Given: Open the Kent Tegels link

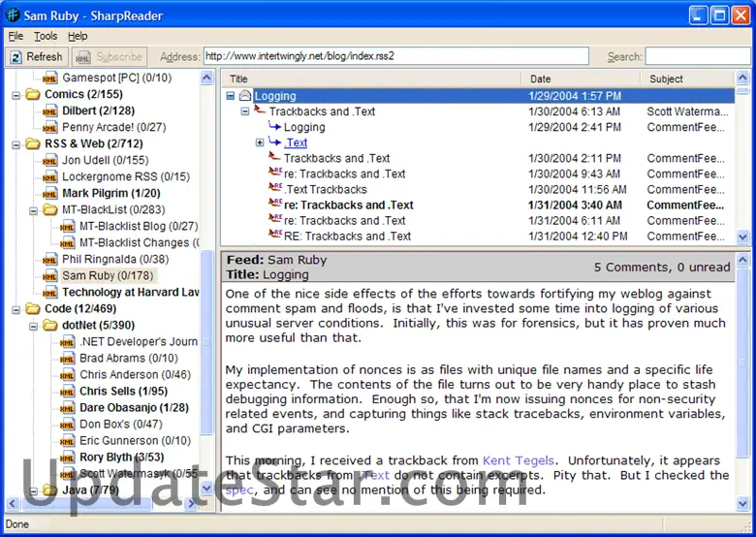Looking at the screenshot, I should 518,460.
